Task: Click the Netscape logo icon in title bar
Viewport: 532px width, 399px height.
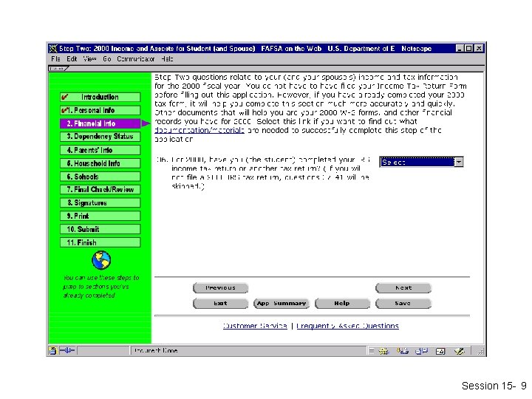Action: tap(53, 49)
